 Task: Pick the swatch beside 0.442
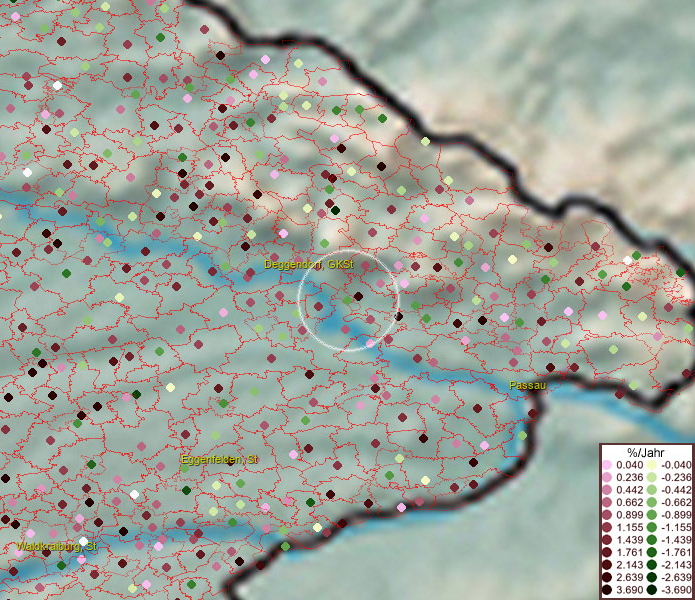pos(607,490)
